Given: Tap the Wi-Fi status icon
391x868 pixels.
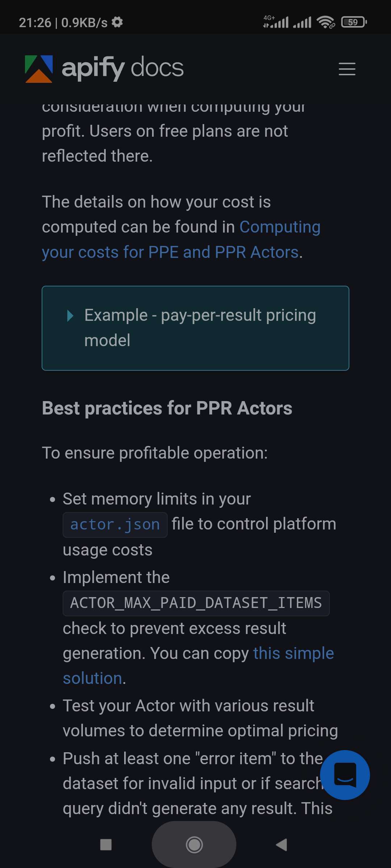Looking at the screenshot, I should click(x=325, y=22).
